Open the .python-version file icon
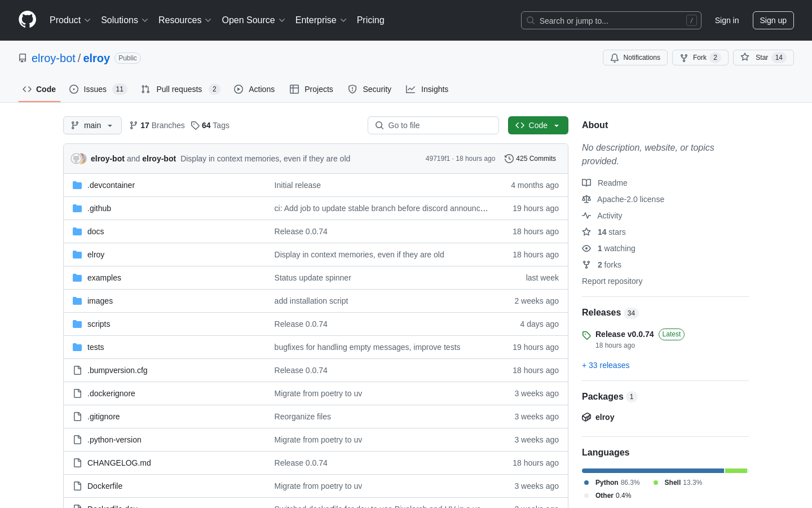812x508 pixels. pos(77,440)
